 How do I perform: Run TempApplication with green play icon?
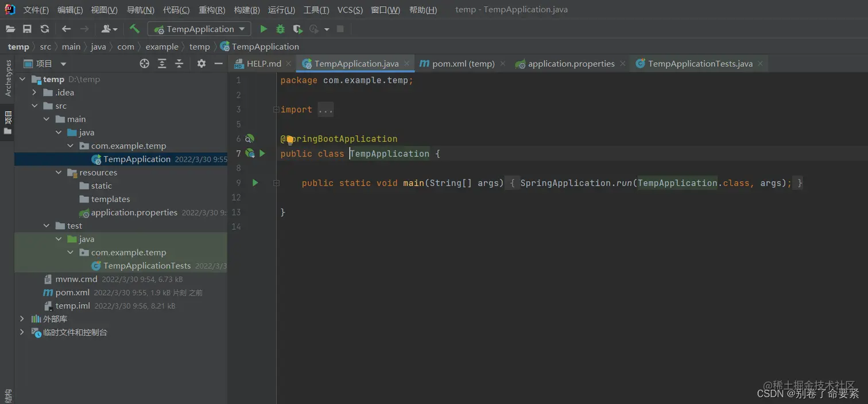point(263,29)
